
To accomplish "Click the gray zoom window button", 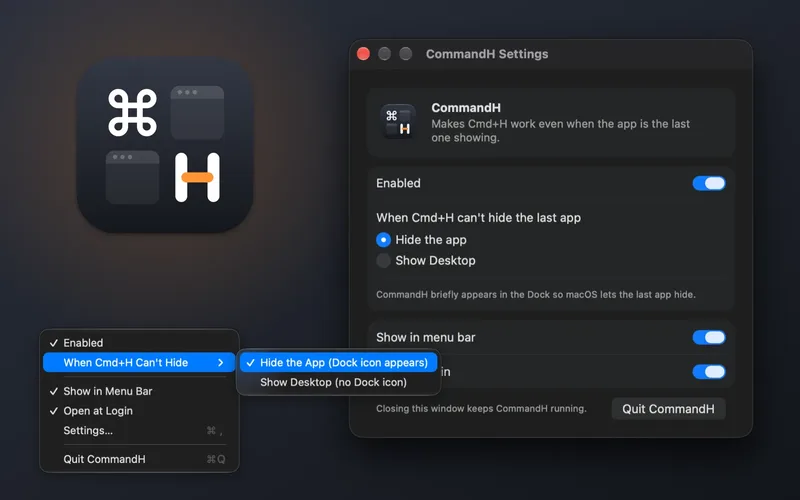I will coord(406,54).
